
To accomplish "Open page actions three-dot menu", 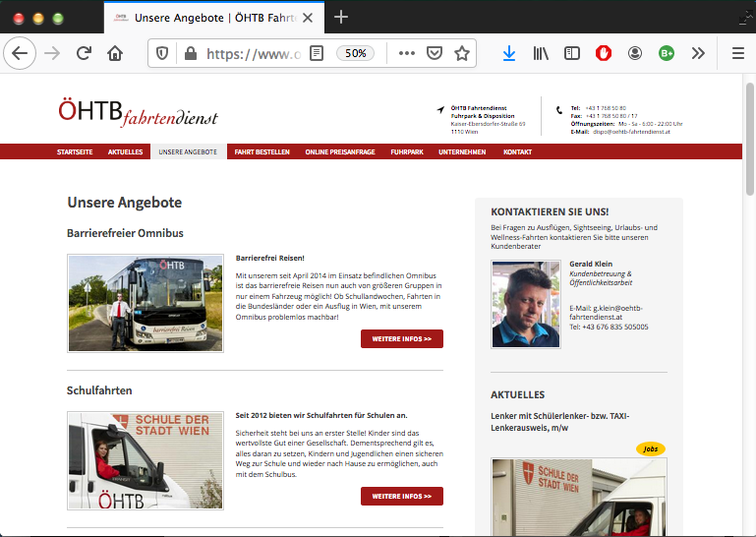I will [x=406, y=53].
